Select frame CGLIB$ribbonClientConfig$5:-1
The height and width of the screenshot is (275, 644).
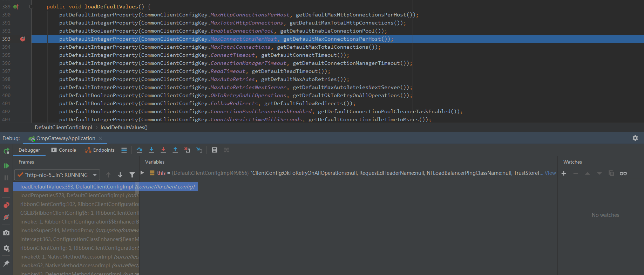pos(76,213)
